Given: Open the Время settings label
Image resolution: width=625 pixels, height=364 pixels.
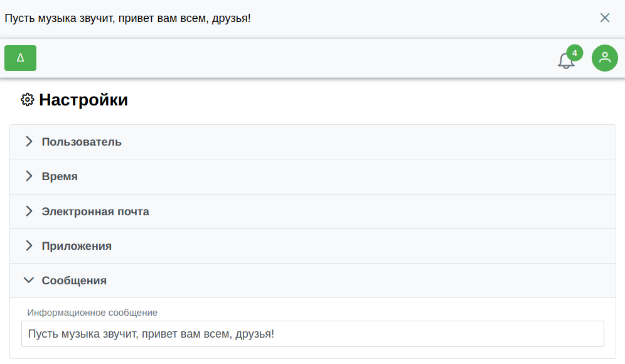Looking at the screenshot, I should click(60, 176).
